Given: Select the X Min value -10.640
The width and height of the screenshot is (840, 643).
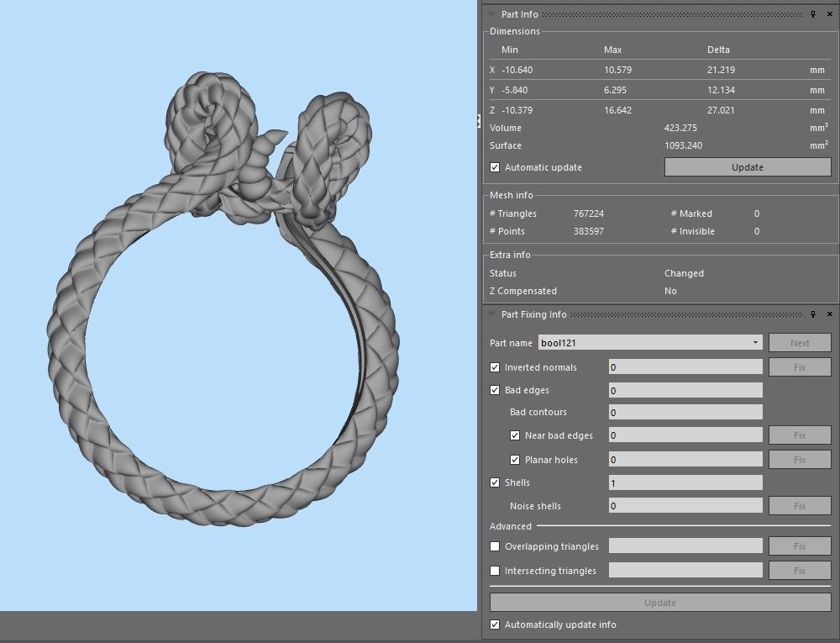Looking at the screenshot, I should point(517,71).
